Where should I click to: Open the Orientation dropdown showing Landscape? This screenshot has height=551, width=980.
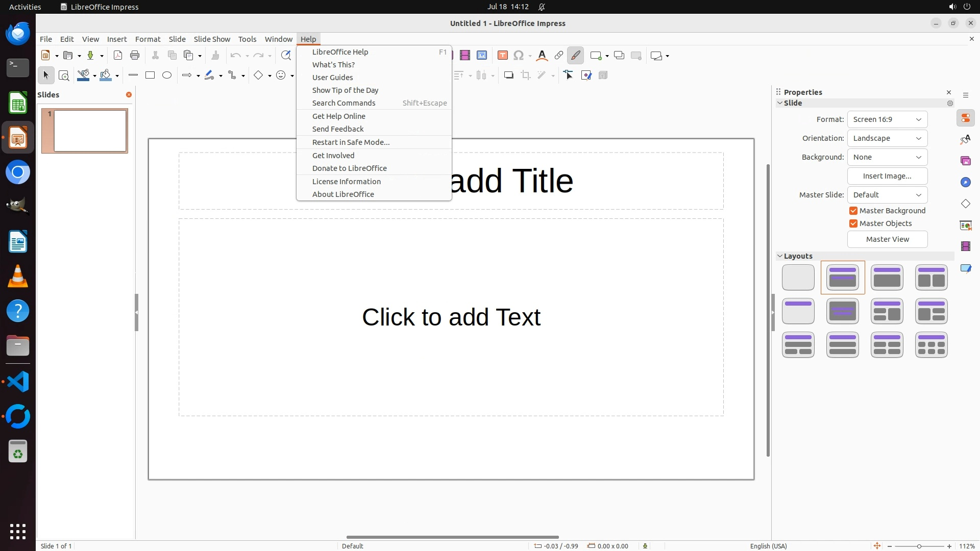point(887,138)
